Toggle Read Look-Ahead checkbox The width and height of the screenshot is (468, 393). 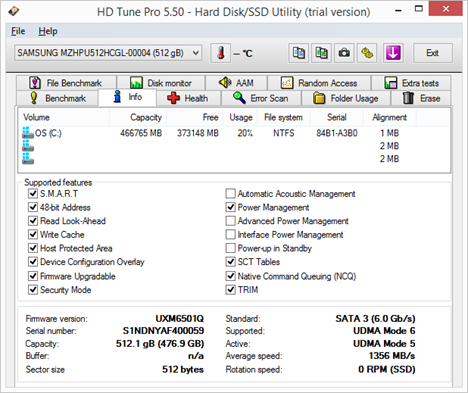coord(33,221)
